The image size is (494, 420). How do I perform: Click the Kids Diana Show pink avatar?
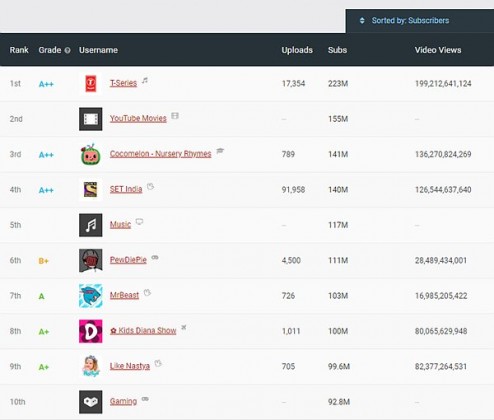(x=91, y=331)
